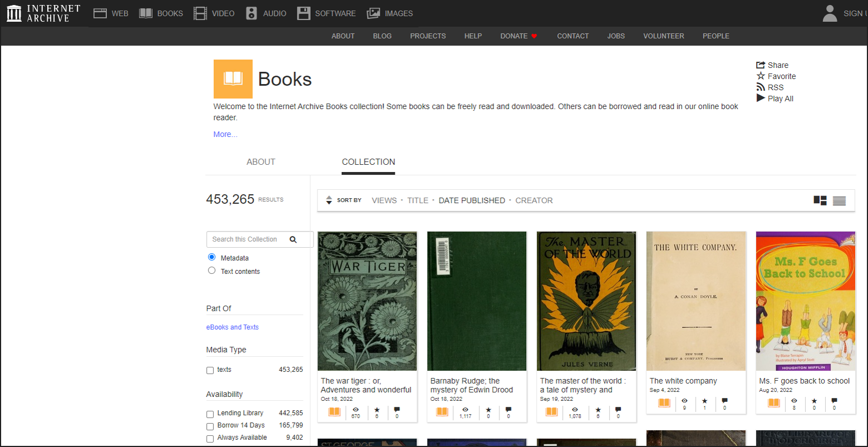868x447 pixels.
Task: Click the Share icon
Action: 761,65
